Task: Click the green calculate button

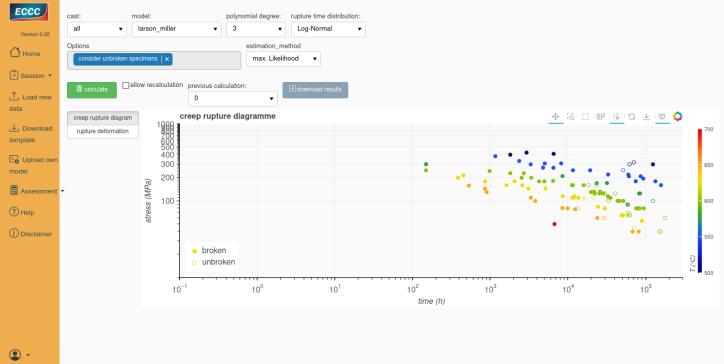Action: click(92, 90)
